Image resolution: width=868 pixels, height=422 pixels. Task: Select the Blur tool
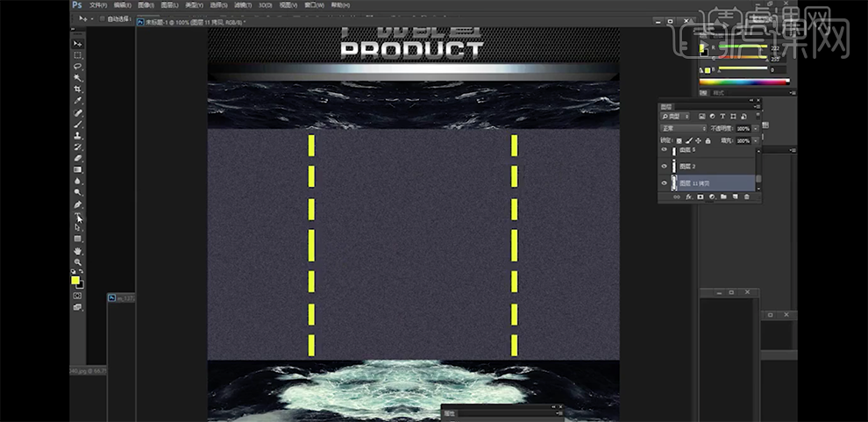(x=78, y=181)
